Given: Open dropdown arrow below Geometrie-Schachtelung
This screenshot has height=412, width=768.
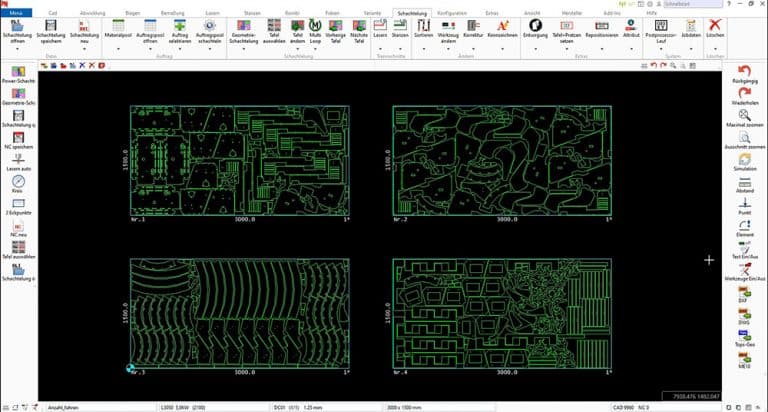Looking at the screenshot, I should [250, 48].
